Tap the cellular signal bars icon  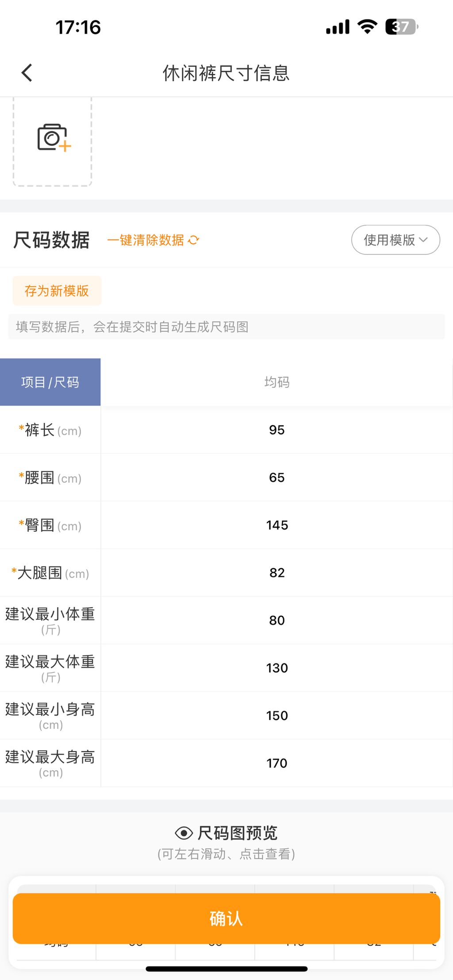pos(338,27)
